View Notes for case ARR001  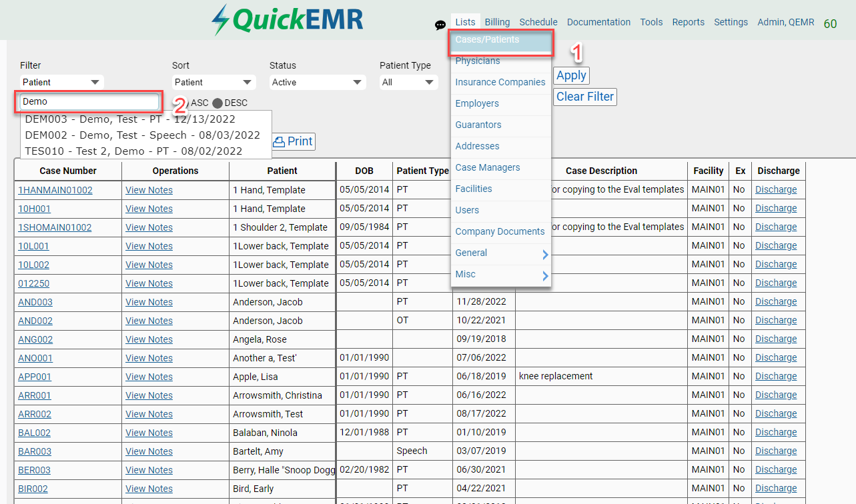[x=149, y=395]
